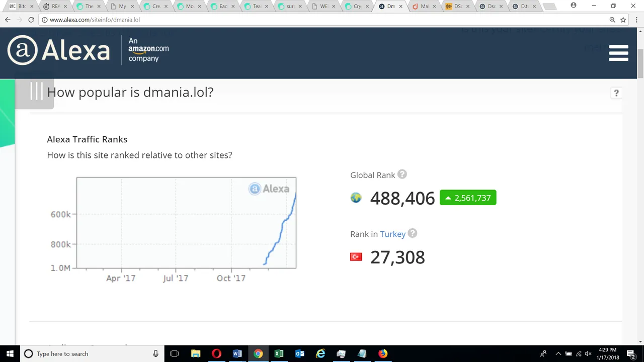The image size is (644, 362).
Task: Click the Cortana microphone icon
Action: click(156, 353)
